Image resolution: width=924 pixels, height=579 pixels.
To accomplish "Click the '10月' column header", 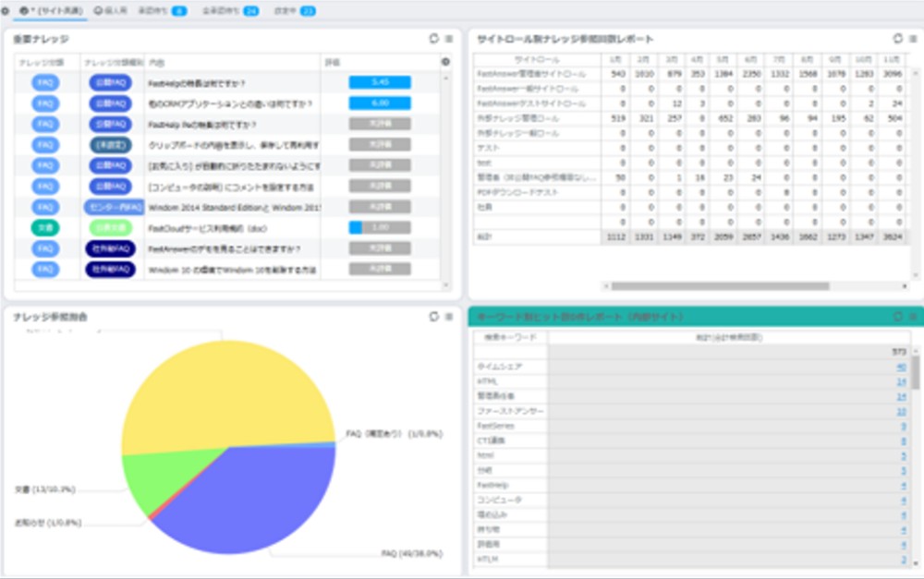I will point(863,59).
